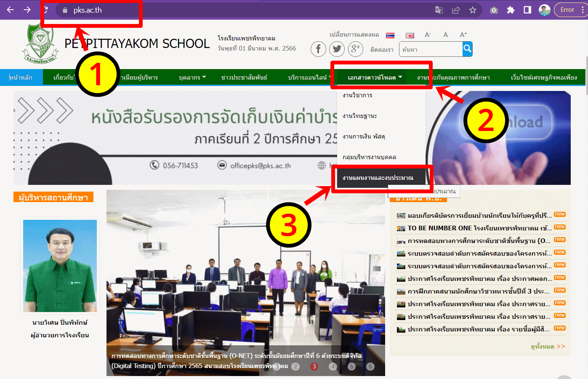588x379 pixels.
Task: Open the Google Plus social icon
Action: 355,49
